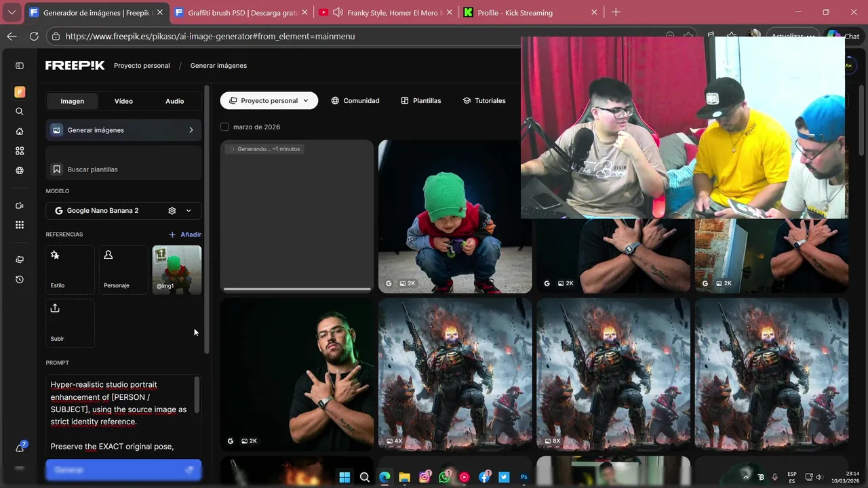Show hidden system tray icons
This screenshot has width=868, height=488.
point(746,477)
